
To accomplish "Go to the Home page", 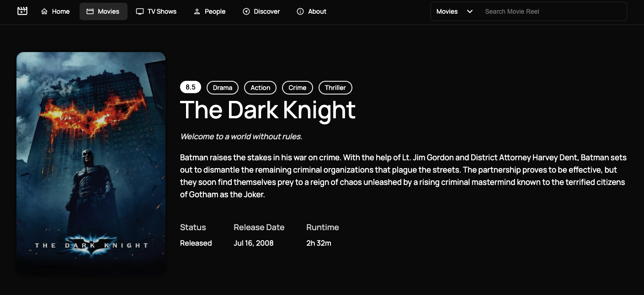I will [55, 11].
